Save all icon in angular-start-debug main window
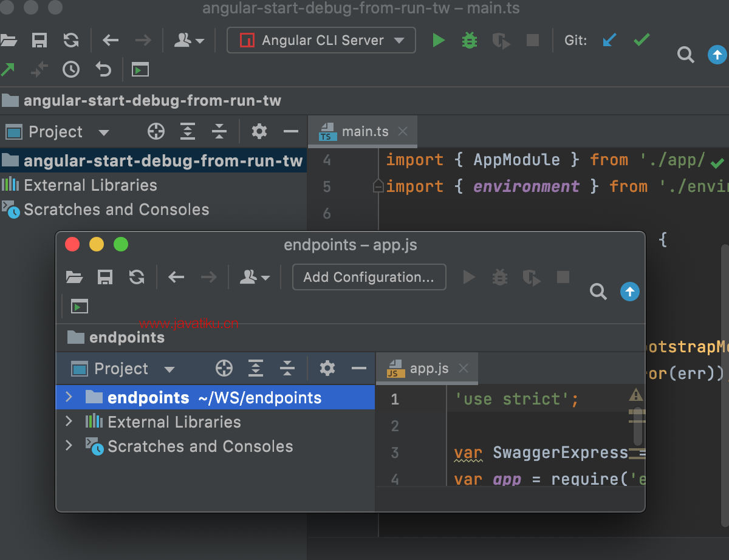 39,41
